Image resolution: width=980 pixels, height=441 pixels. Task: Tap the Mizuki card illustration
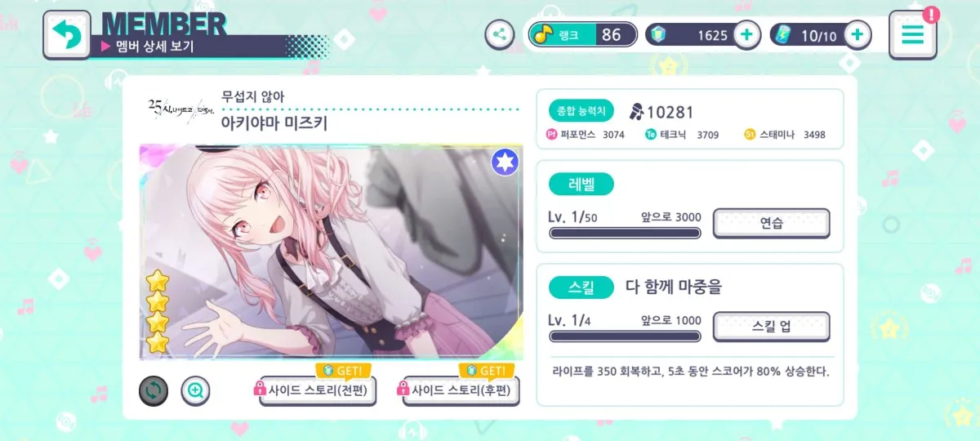331,252
